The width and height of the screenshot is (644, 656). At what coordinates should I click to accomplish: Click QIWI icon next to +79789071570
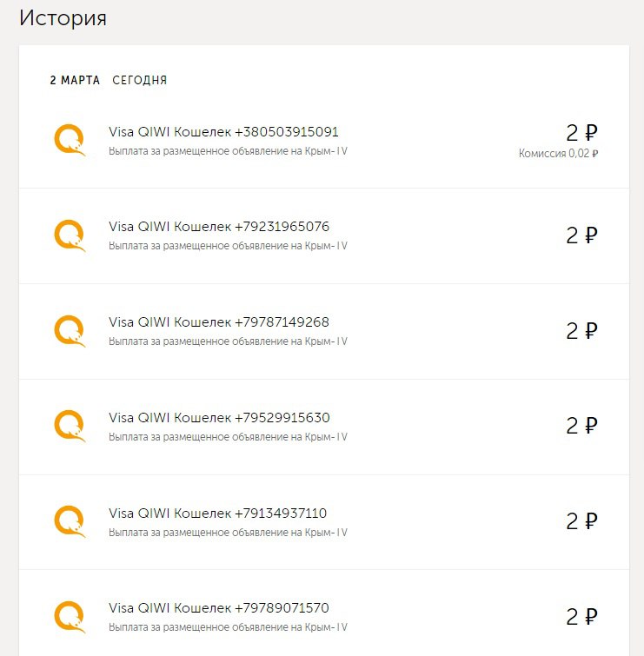(x=70, y=617)
